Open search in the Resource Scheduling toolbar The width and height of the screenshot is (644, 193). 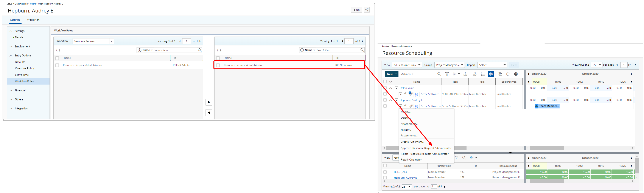coord(439,74)
